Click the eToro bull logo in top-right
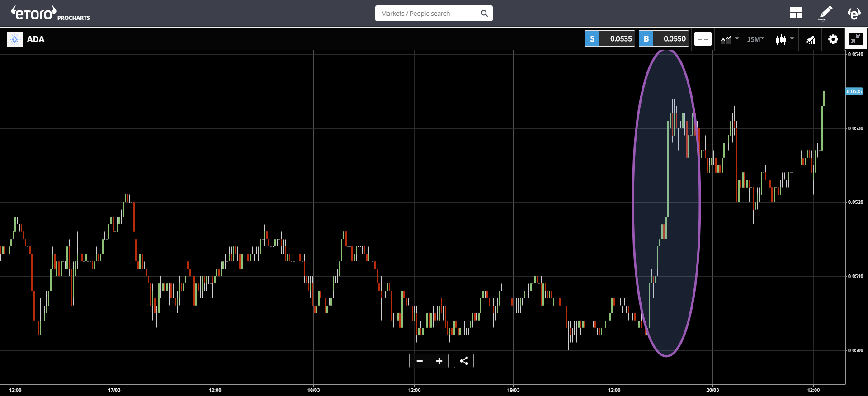Viewport: 868px width, 396px height. 854,13
